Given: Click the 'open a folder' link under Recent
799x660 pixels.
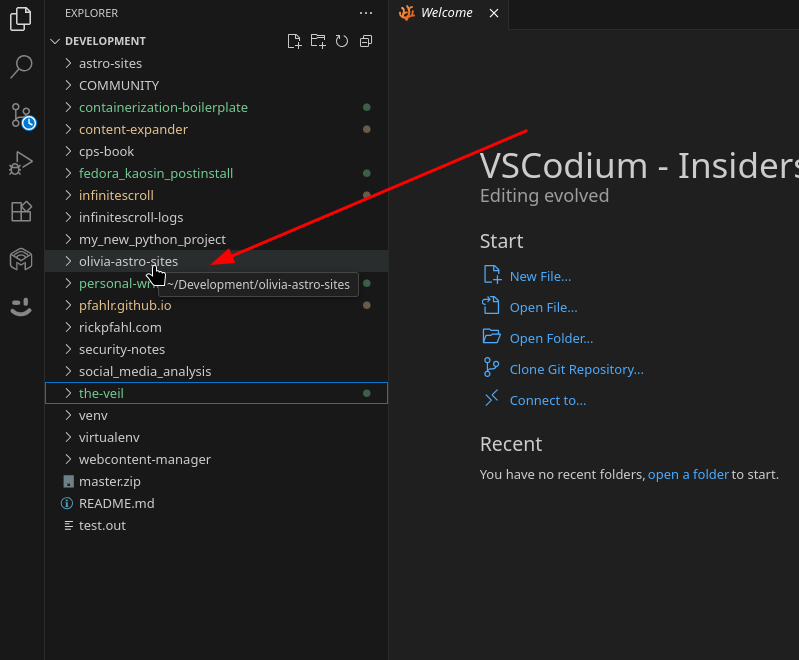Looking at the screenshot, I should click(x=688, y=475).
